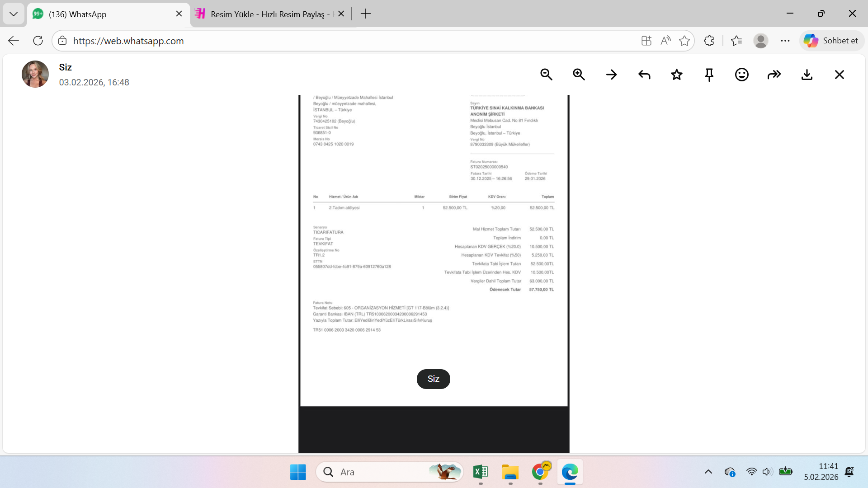Click the invoice number ST02025000000540
Screen dimensions: 868x488
[x=489, y=167]
